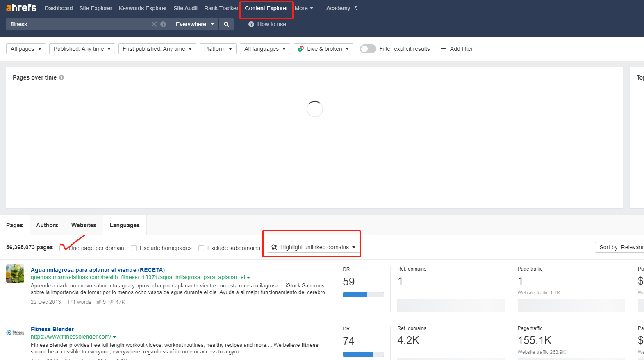Toggle Filter explicit results switch
This screenshot has width=644, height=360.
(x=368, y=49)
